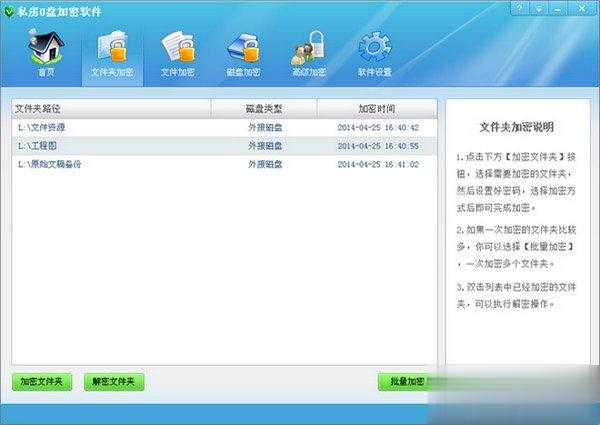Click the 文件夹加密说明 heading
The image size is (600, 425).
point(517,127)
